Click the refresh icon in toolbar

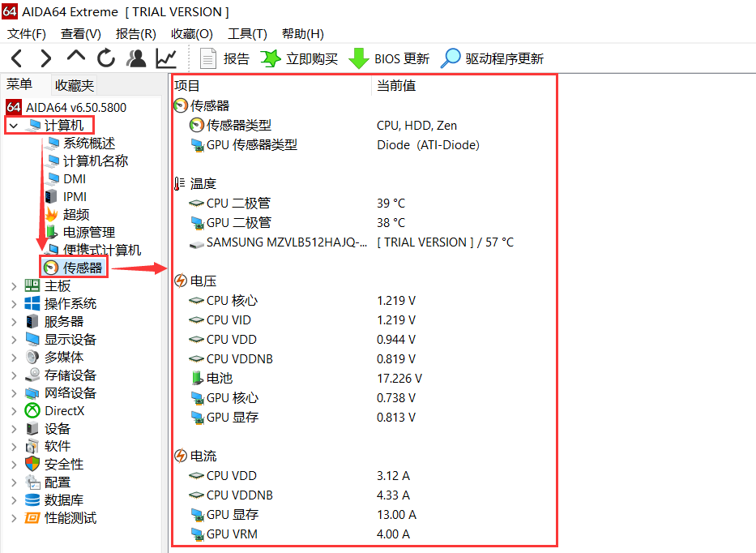(106, 58)
